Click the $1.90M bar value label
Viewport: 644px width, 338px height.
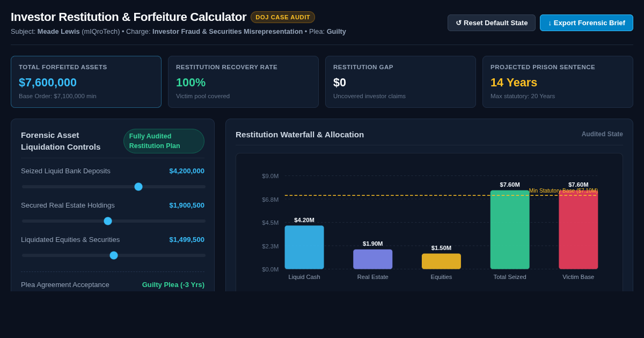point(372,244)
